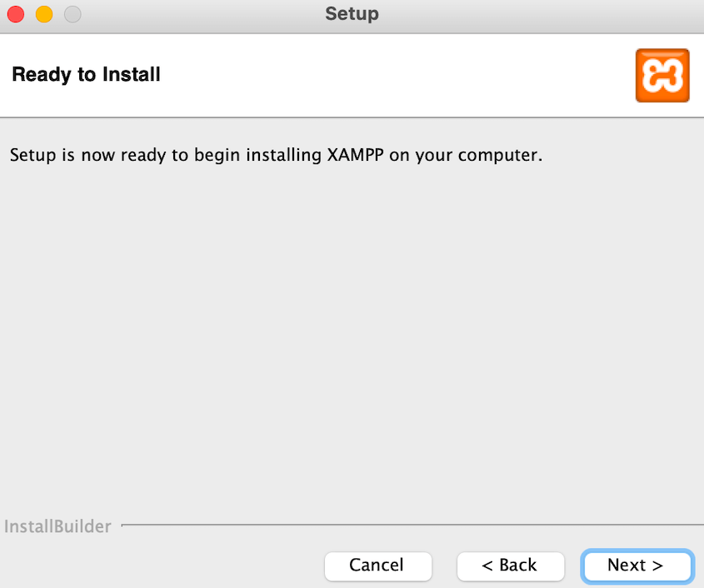Click the installation readiness message text
This screenshot has height=588, width=704.
coord(275,155)
